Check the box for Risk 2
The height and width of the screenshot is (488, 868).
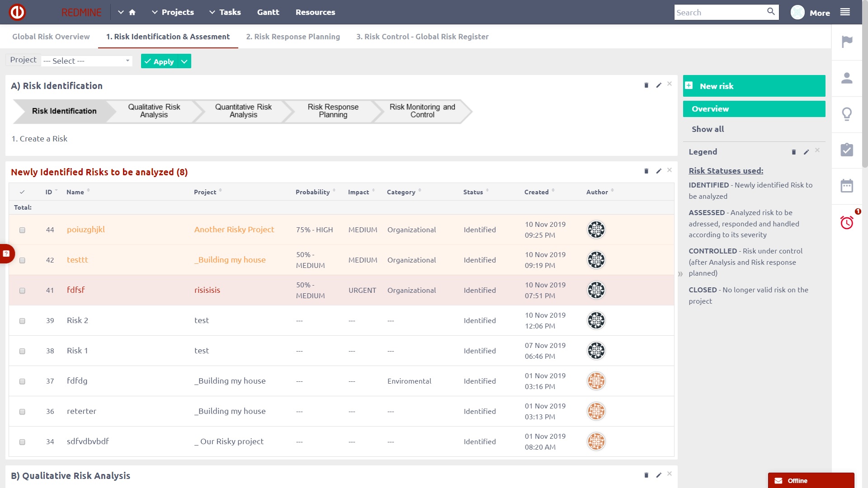22,321
